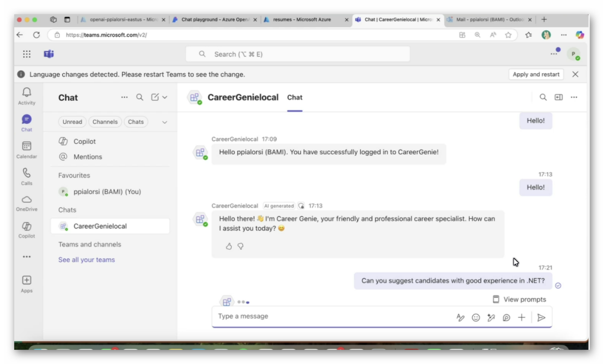Open View prompts

point(519,299)
